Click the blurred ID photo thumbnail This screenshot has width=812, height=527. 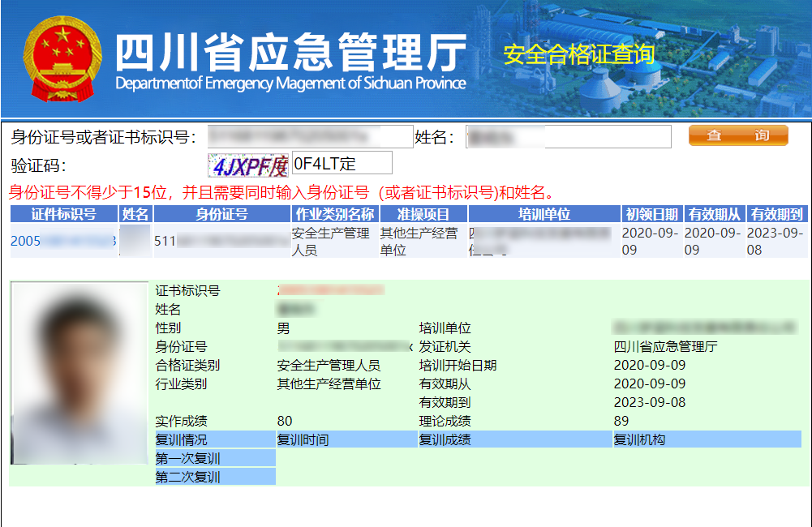pos(79,373)
